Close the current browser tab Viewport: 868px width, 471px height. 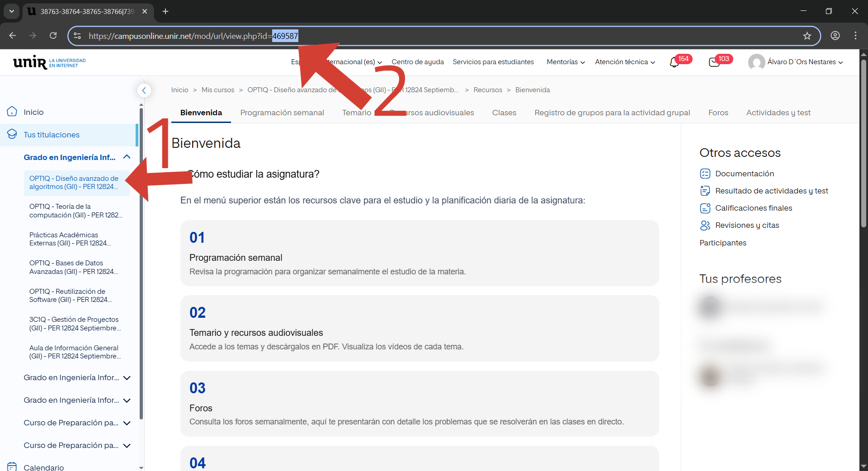pos(145,11)
